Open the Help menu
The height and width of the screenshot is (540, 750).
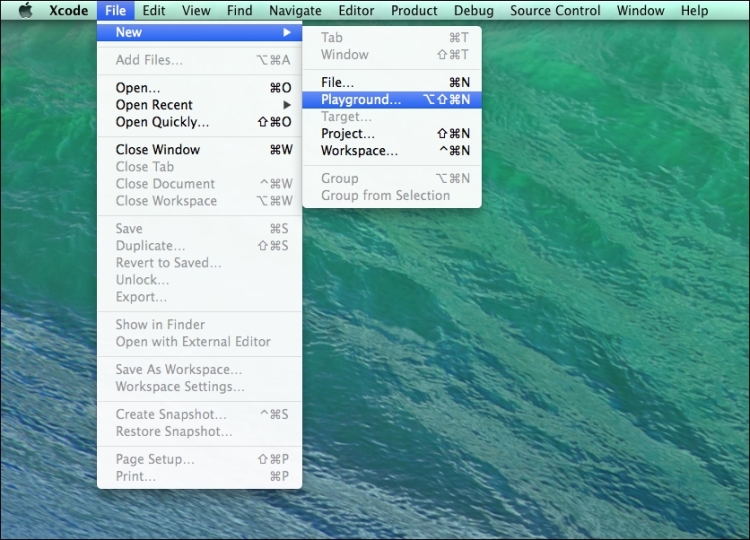click(695, 10)
